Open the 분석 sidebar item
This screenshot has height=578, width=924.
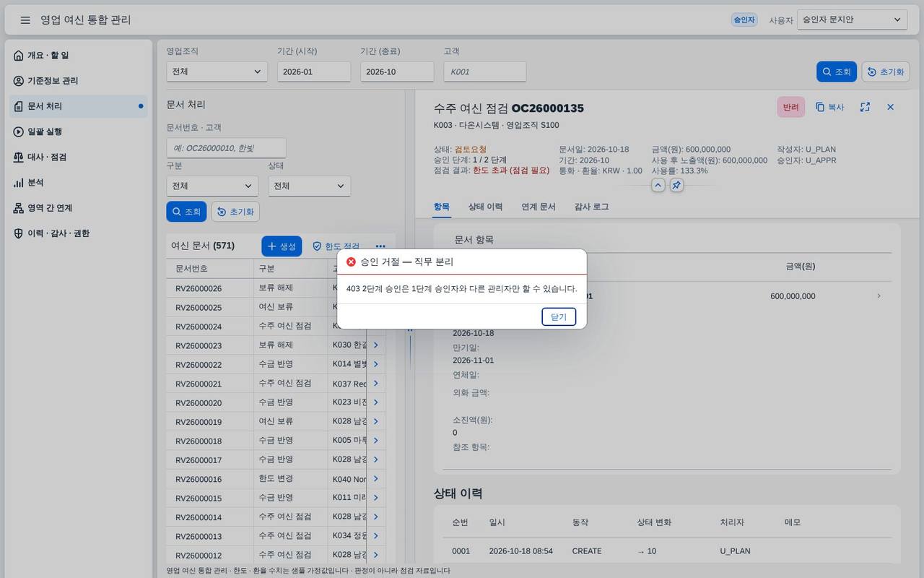(79, 183)
